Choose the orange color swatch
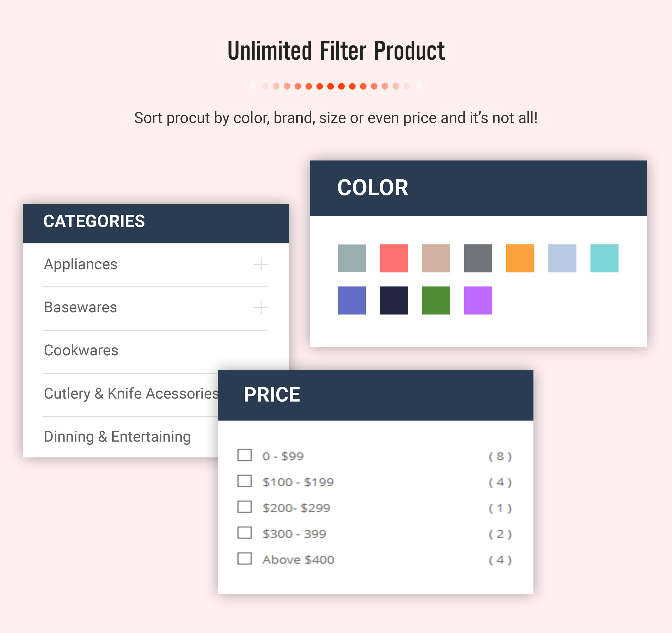The image size is (672, 633). 520,258
